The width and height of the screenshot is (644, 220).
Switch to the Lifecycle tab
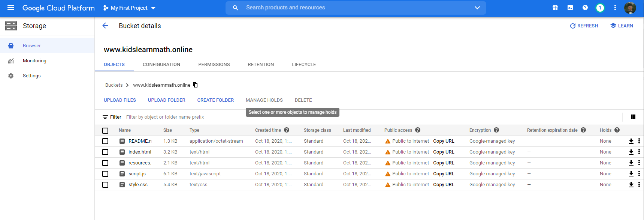point(304,65)
